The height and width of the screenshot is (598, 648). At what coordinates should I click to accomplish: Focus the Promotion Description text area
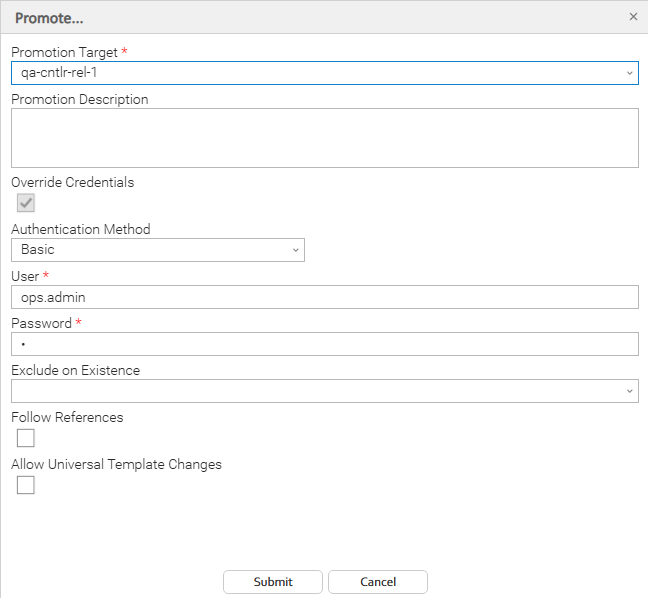click(324, 138)
